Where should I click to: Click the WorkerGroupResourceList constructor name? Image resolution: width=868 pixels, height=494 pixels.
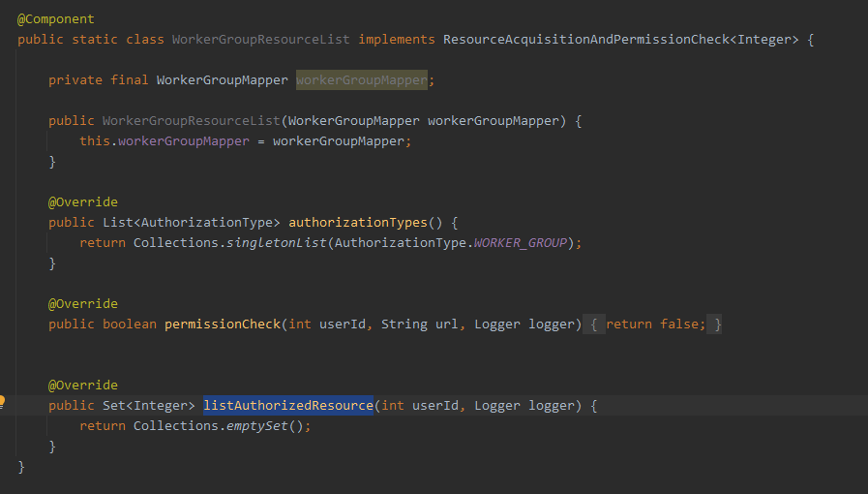(x=192, y=121)
